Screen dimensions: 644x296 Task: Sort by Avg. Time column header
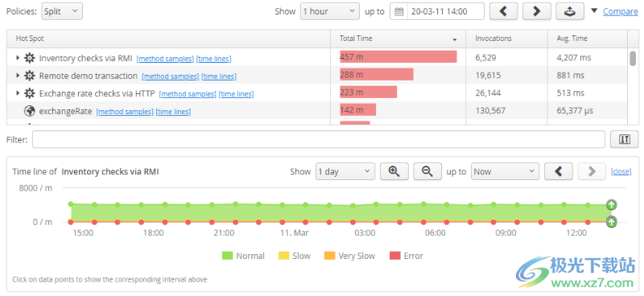pyautogui.click(x=588, y=39)
